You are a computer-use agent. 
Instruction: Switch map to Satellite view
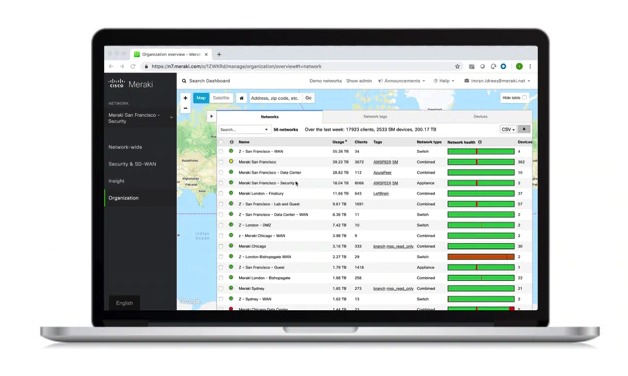221,98
